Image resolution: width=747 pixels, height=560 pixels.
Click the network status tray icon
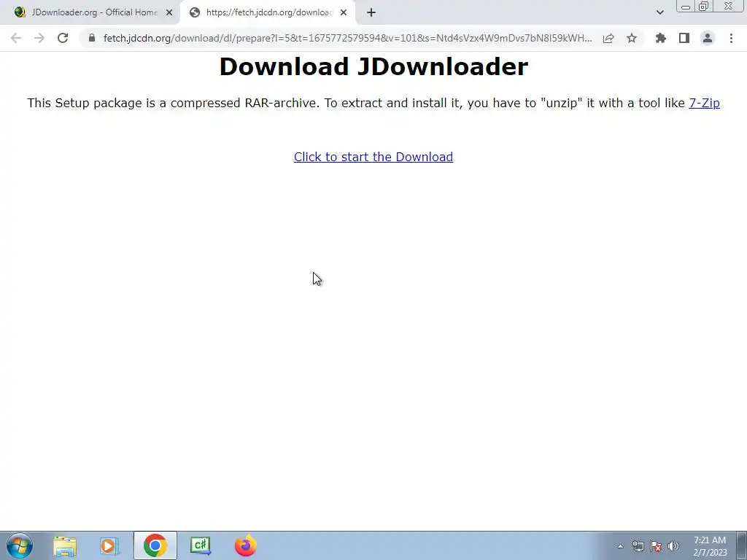pos(638,546)
